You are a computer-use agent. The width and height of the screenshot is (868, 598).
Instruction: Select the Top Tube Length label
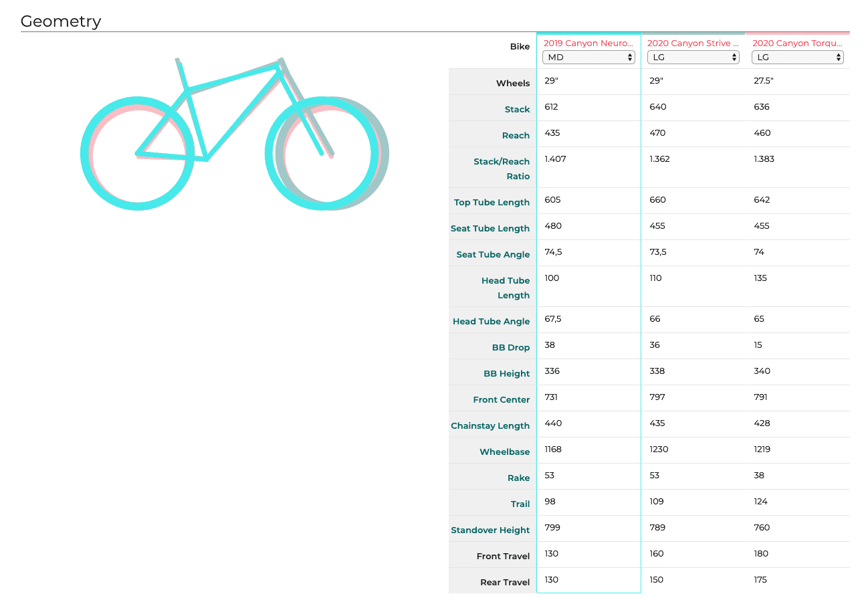(x=492, y=203)
